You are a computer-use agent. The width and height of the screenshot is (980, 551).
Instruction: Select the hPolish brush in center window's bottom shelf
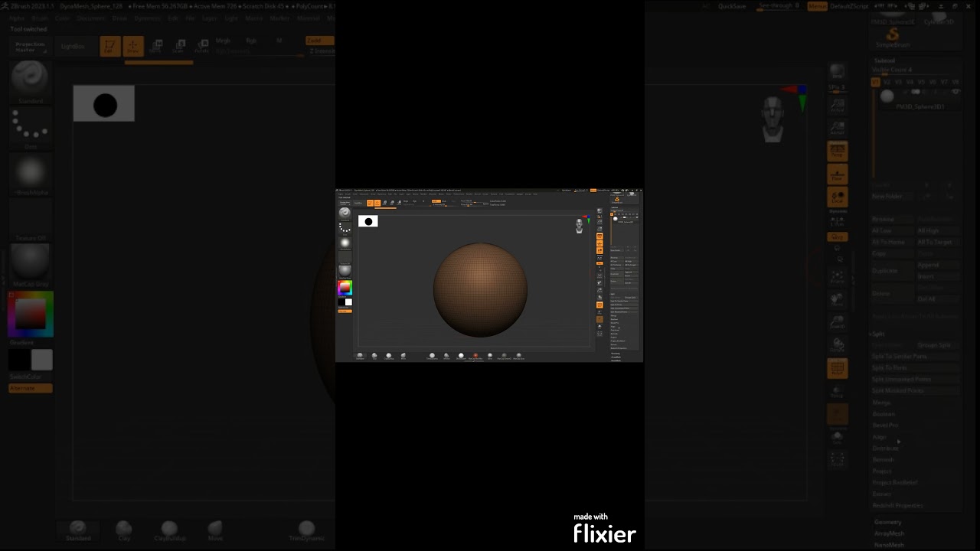pos(446,356)
